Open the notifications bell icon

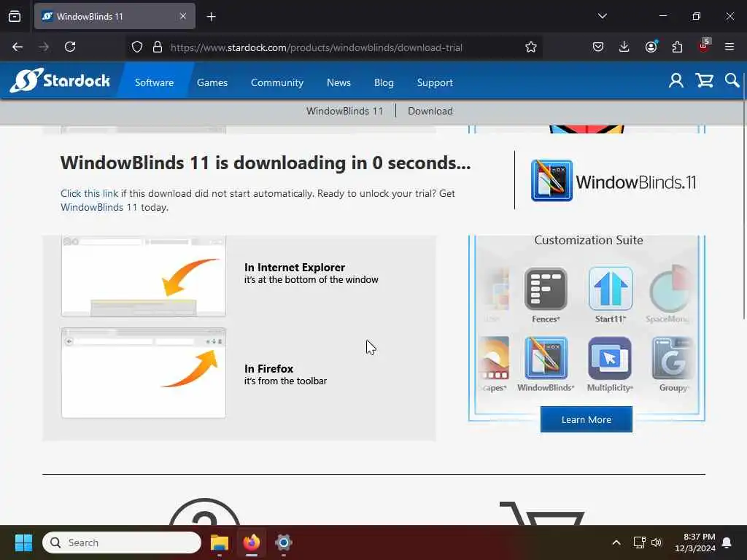[727, 542]
